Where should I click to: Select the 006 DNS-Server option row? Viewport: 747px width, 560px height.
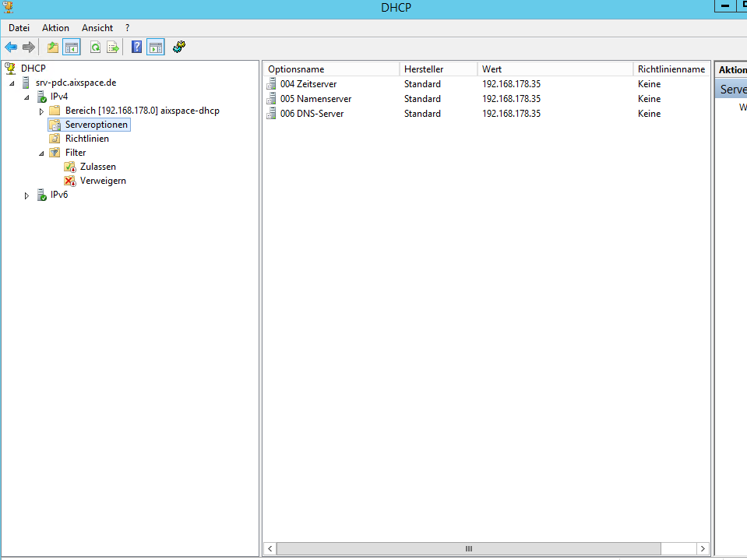pyautogui.click(x=486, y=114)
